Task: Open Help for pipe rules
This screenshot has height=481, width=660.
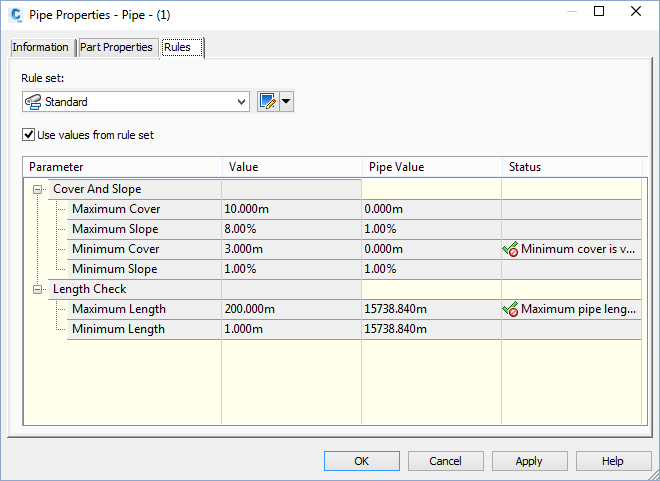Action: click(613, 461)
